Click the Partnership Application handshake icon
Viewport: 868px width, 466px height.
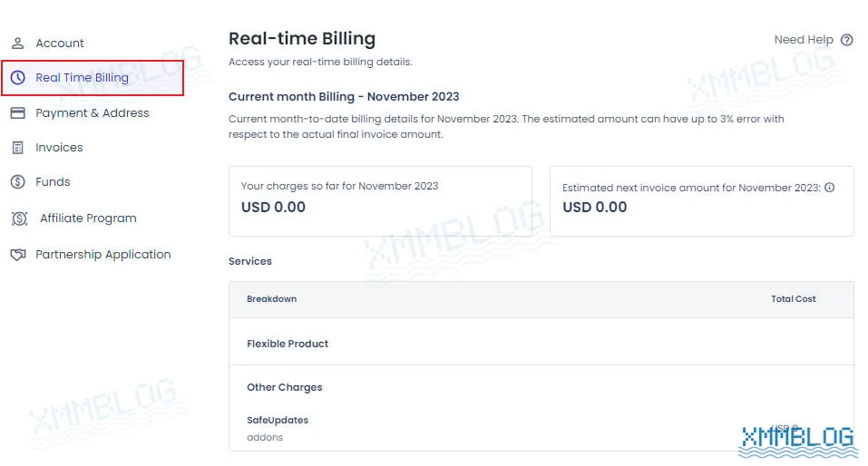tap(18, 255)
